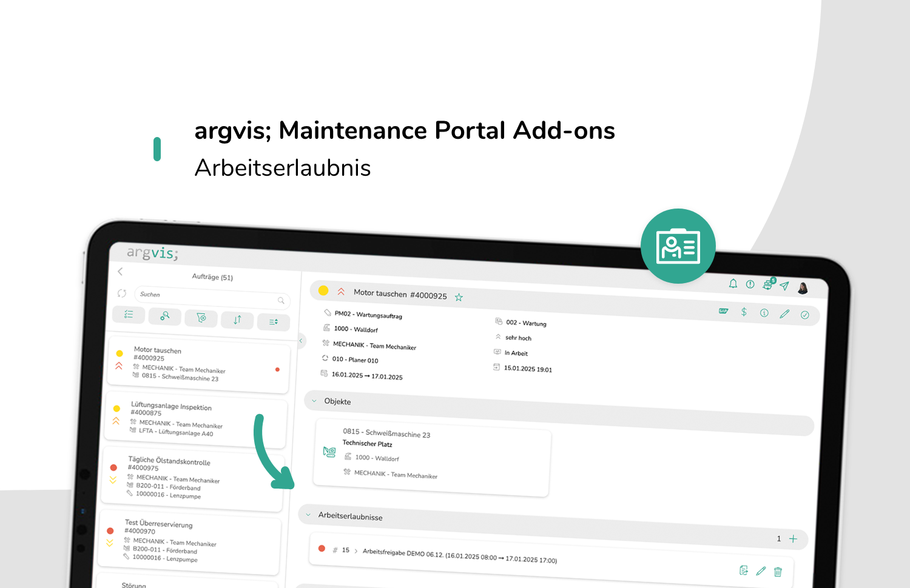Click the paper plane send icon

click(x=784, y=286)
